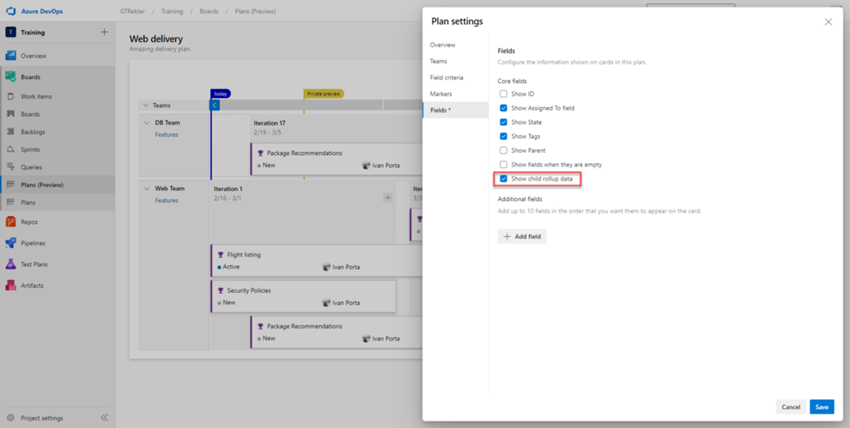
Task: Click the today timeline marker
Action: point(221,94)
